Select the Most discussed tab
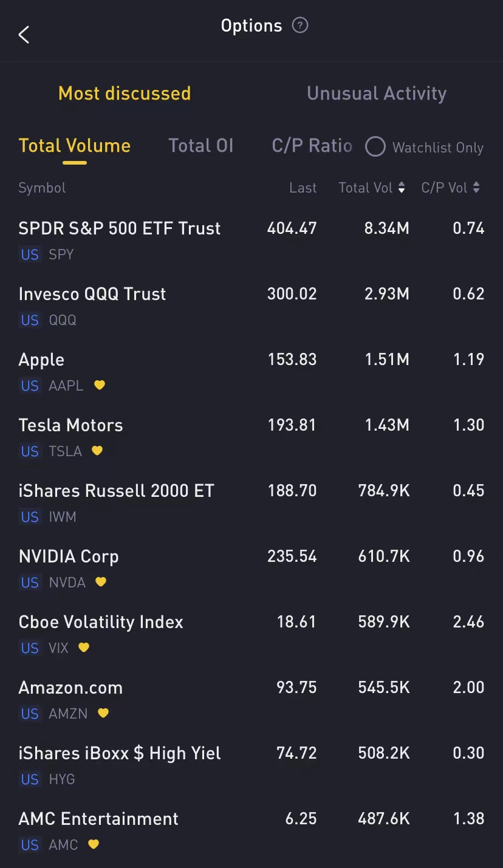503x868 pixels. pos(125,94)
